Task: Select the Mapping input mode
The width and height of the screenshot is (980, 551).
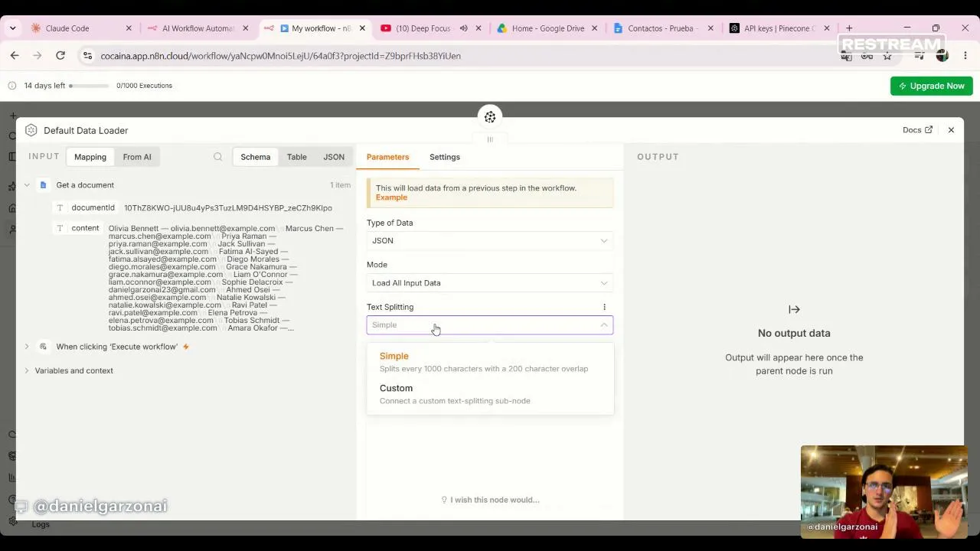Action: coord(90,157)
